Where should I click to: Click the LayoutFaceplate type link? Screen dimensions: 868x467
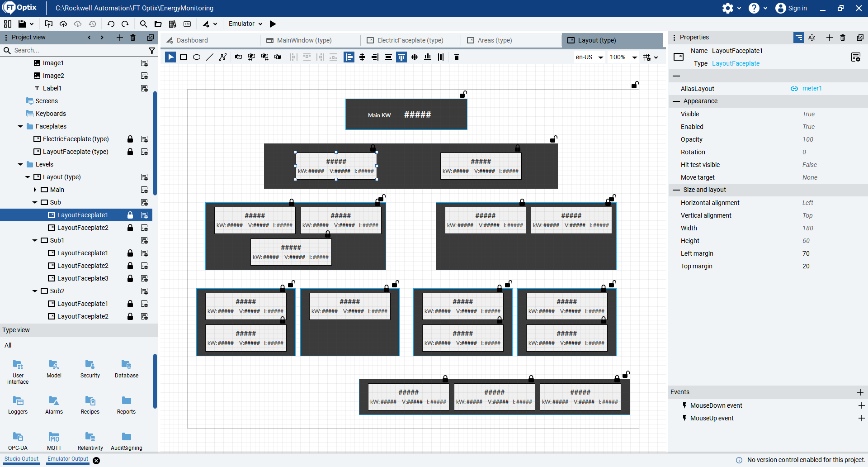736,63
